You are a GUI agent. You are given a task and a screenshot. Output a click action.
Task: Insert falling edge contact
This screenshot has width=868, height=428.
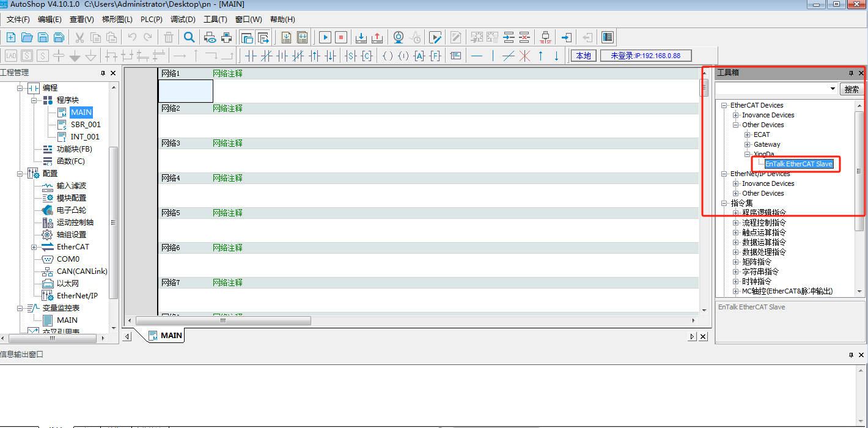(331, 56)
